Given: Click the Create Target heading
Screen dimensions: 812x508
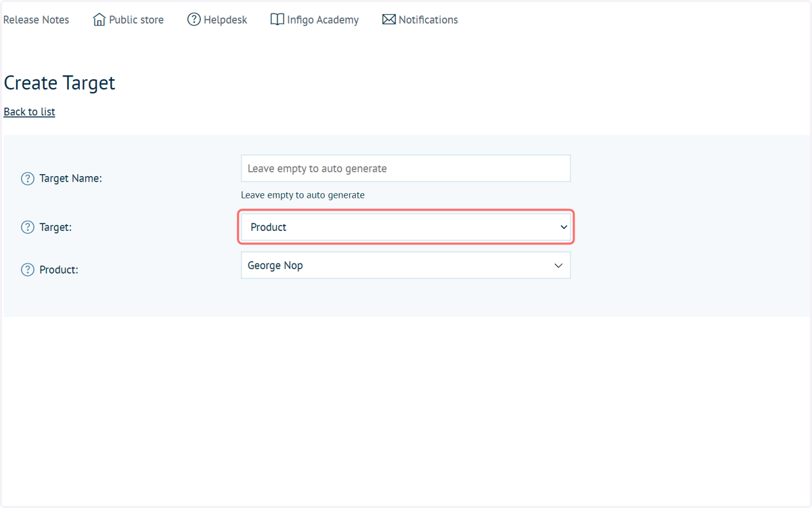Looking at the screenshot, I should click(60, 83).
